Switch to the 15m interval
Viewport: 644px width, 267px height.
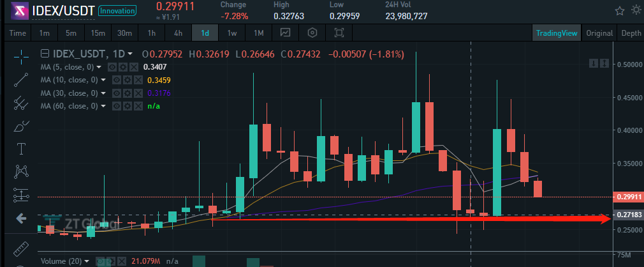point(98,33)
